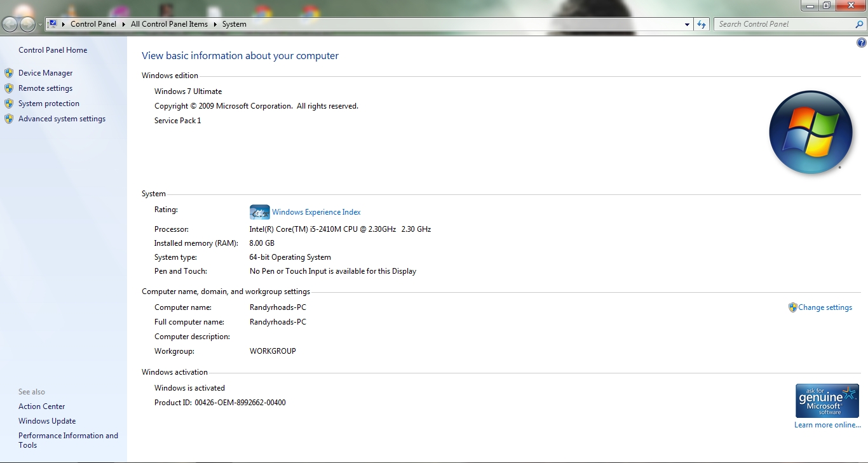Close the System window
Screen dimensions: 868x463
click(850, 6)
